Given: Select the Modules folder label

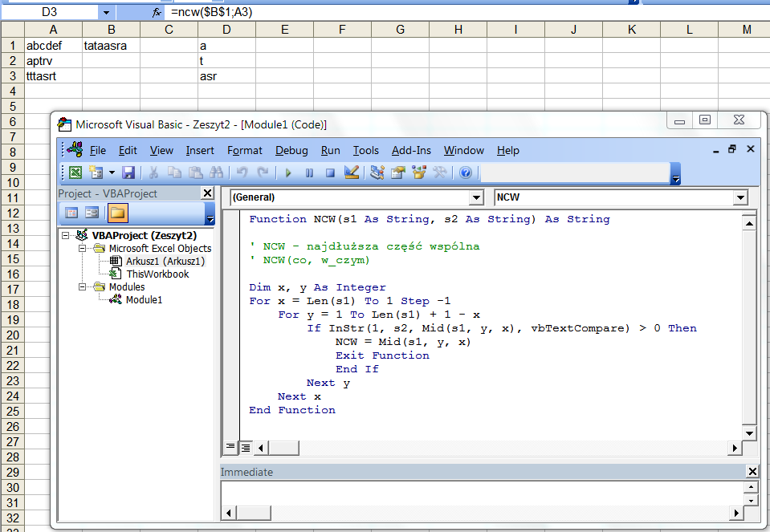Looking at the screenshot, I should pos(127,286).
